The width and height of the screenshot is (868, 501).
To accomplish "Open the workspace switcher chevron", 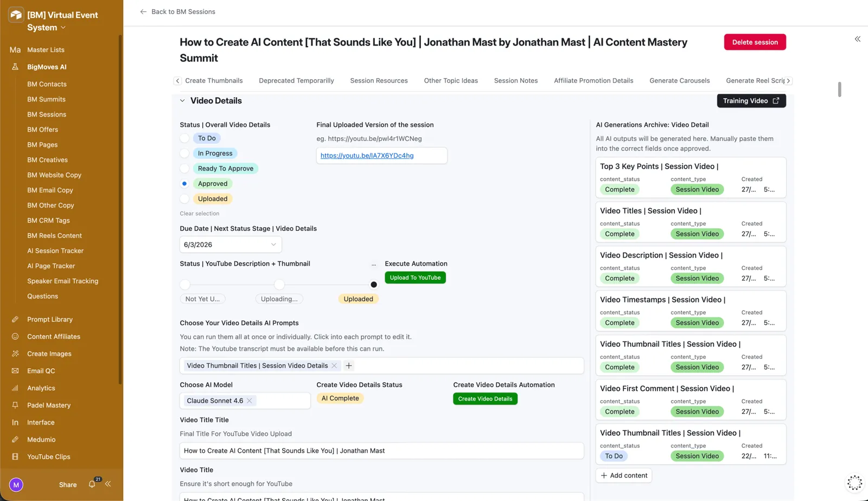I will (63, 28).
